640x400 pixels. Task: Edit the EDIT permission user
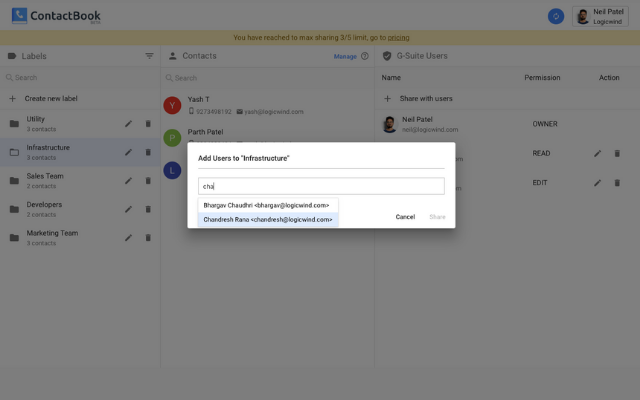click(x=598, y=183)
